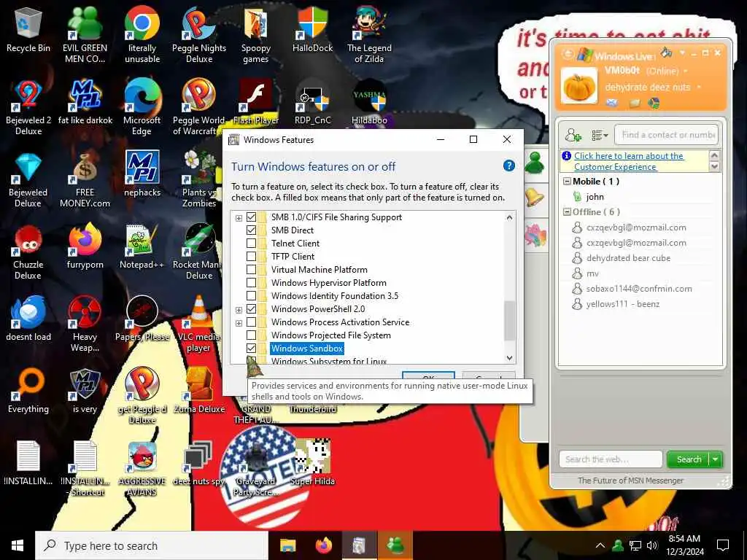Screen dimensions: 747x560
Task: Launch the HalloDock shortcut
Action: tap(312, 29)
